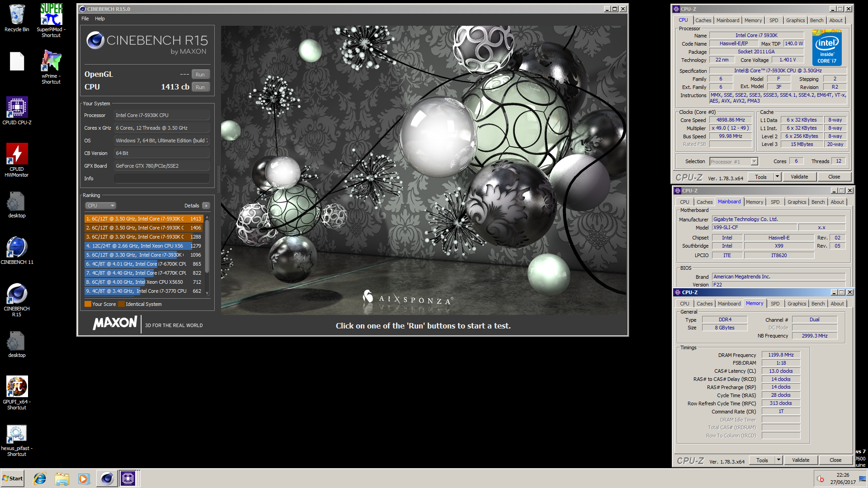868x488 pixels.
Task: Open SPD tab in the Mainboard CPU-Z window
Action: click(775, 202)
